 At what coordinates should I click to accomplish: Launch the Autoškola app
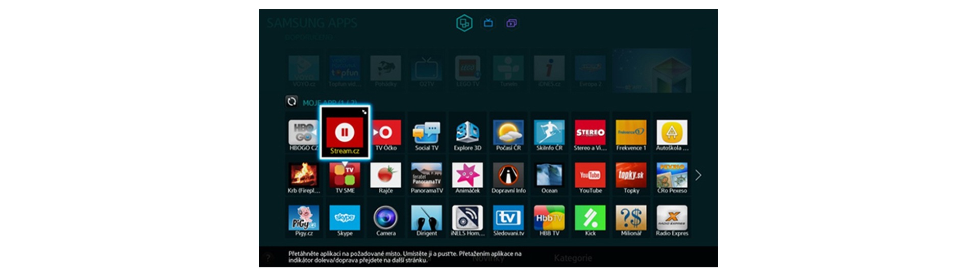tap(672, 136)
